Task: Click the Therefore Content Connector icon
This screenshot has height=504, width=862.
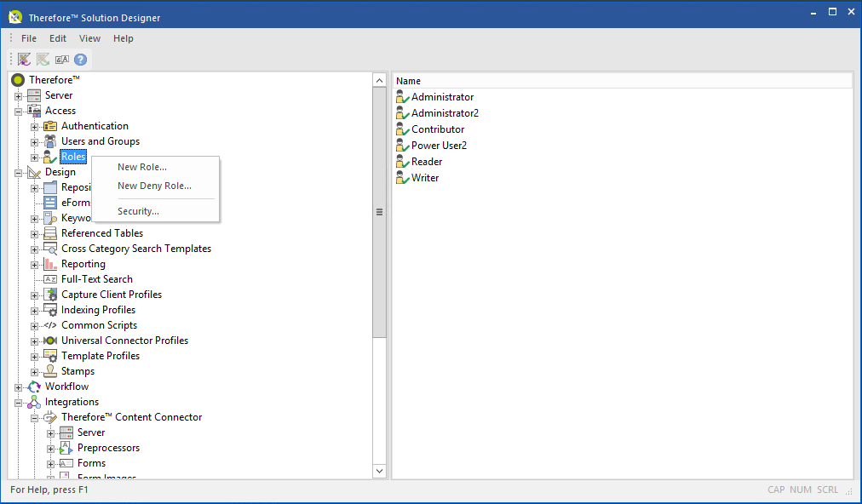Action: pos(50,416)
